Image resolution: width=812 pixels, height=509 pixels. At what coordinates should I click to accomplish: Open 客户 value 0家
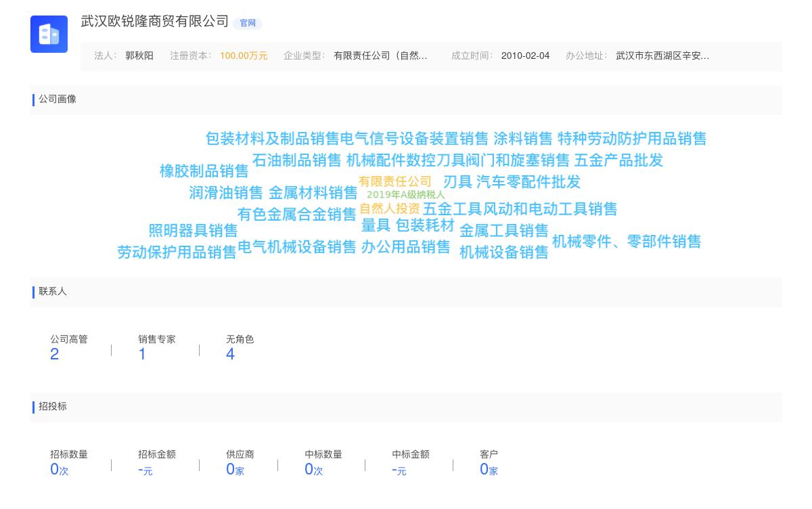pyautogui.click(x=489, y=469)
